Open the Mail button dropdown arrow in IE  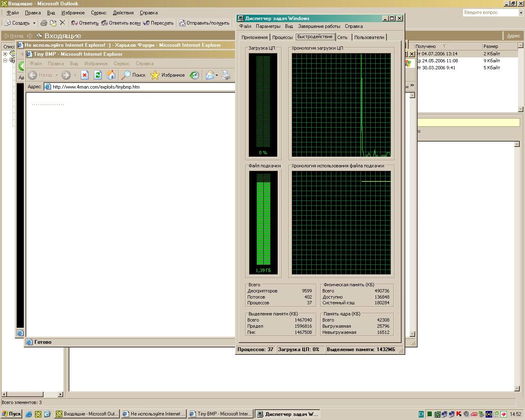pos(217,75)
